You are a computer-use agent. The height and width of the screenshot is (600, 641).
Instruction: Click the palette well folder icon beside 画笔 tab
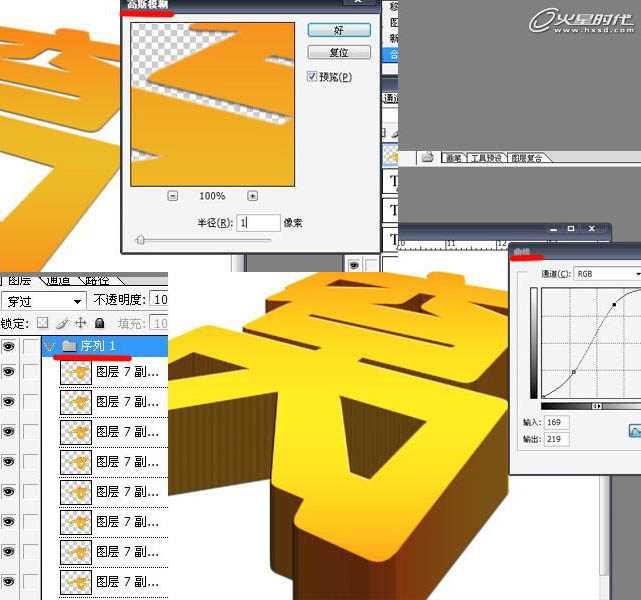coord(427,157)
